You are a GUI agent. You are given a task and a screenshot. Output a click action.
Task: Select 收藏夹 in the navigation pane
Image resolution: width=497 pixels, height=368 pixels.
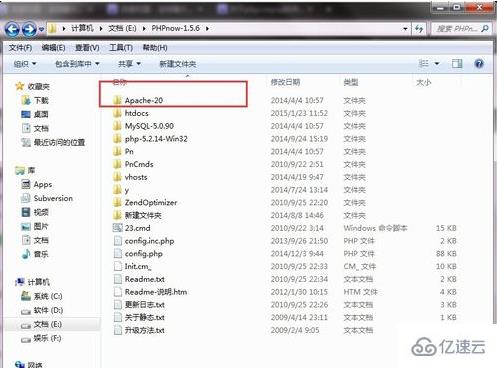pos(39,87)
